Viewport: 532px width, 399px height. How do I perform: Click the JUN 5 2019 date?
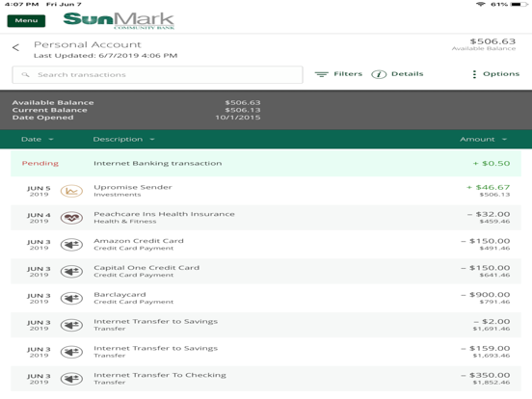click(x=39, y=191)
